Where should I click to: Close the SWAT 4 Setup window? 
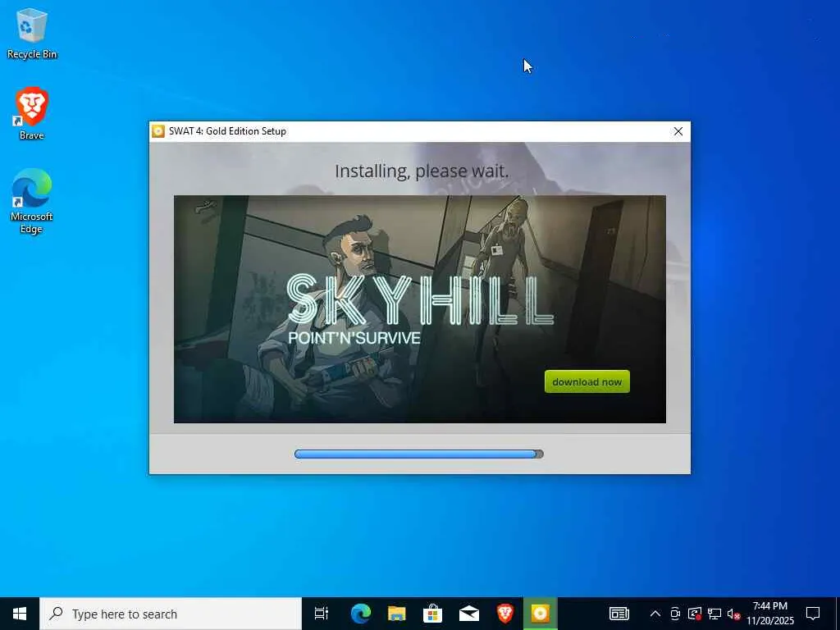pos(678,131)
